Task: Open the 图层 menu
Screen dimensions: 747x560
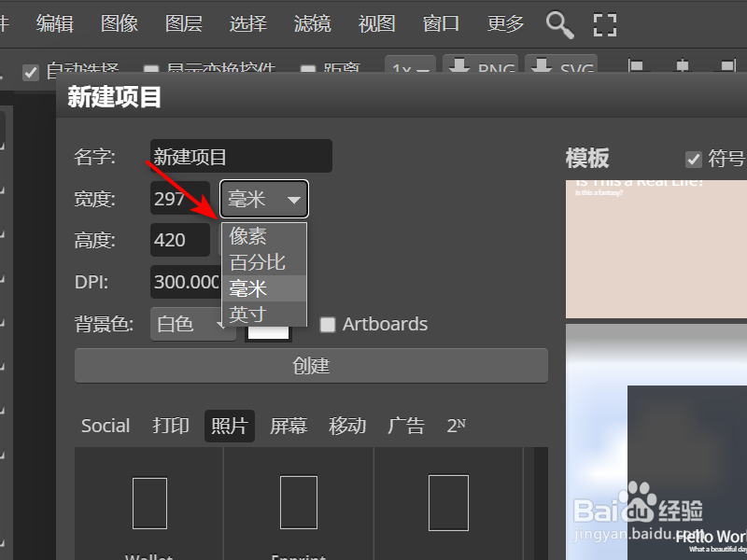Action: 183,23
